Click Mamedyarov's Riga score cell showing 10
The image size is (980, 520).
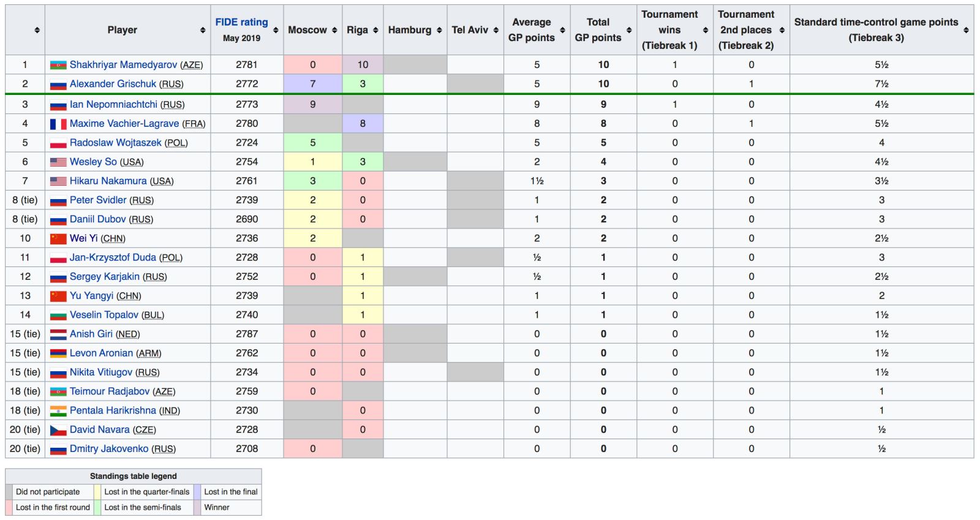363,65
